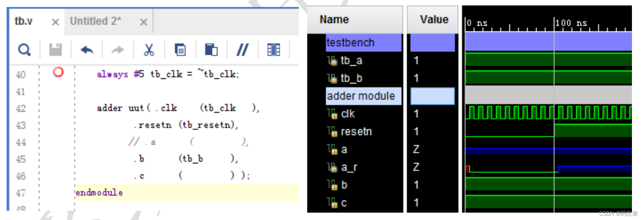Switch to the tb.v tab
Screen dimensions: 644x220
pyautogui.click(x=24, y=21)
